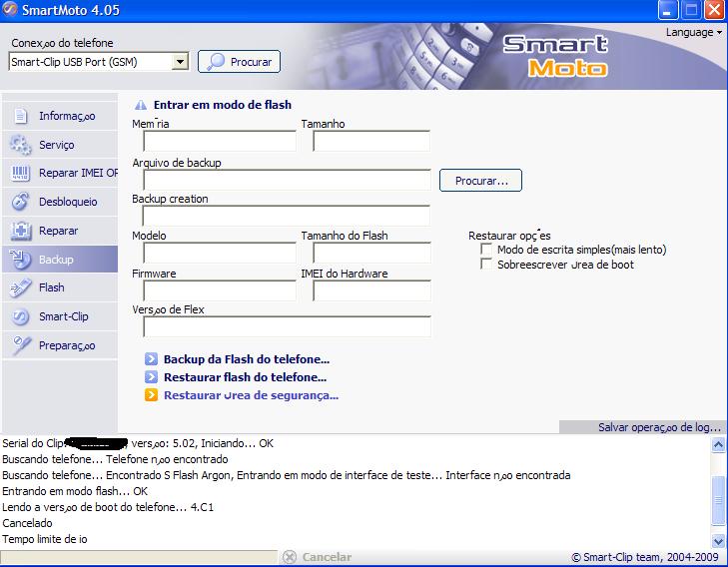Viewport: 728px width, 567px height.
Task: Minimize the SmartMoto window
Action: coord(668,10)
